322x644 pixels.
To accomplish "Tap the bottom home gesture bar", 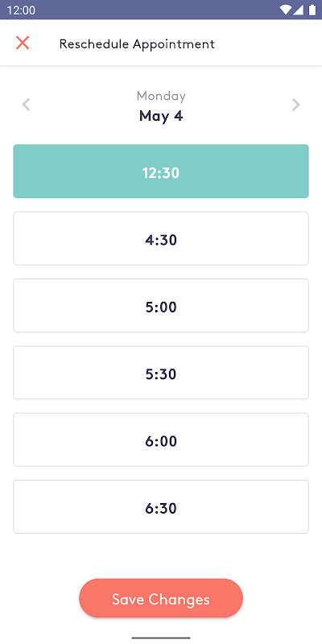I will coord(161,638).
